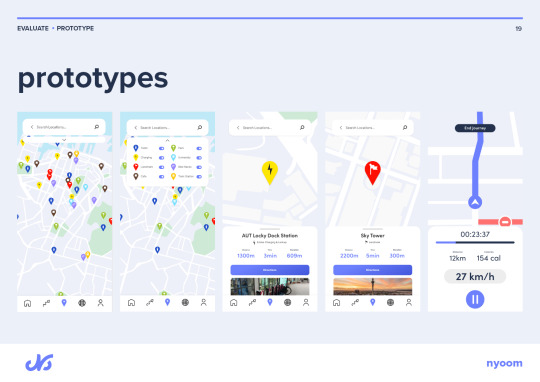Tap globe icon on the first map screen

[82, 303]
